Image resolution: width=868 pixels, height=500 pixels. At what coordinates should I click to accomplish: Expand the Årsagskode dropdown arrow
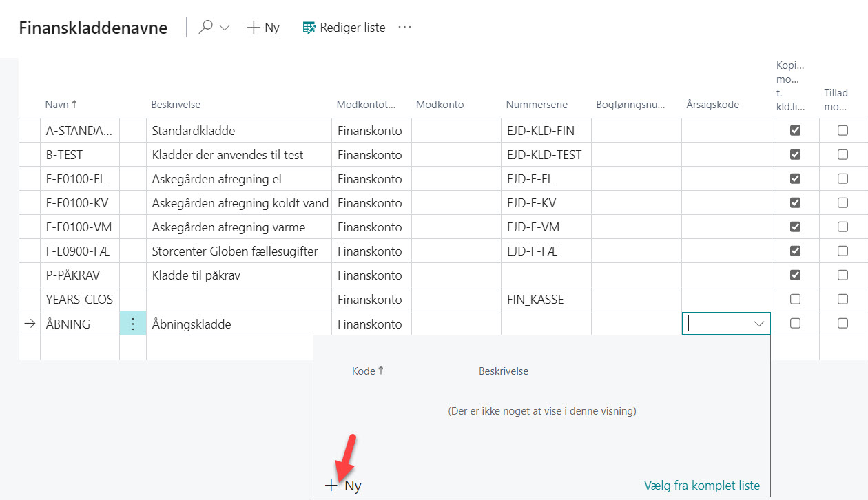pos(759,324)
